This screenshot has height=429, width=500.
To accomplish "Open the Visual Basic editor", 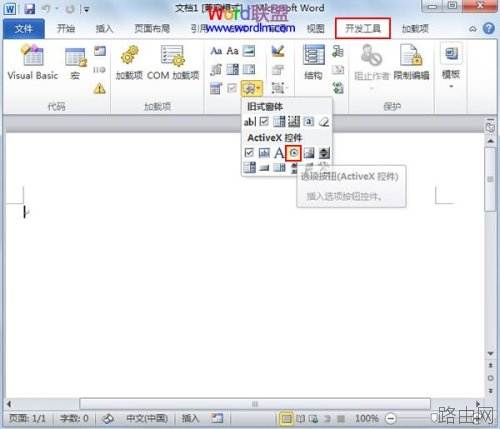I will [x=32, y=63].
